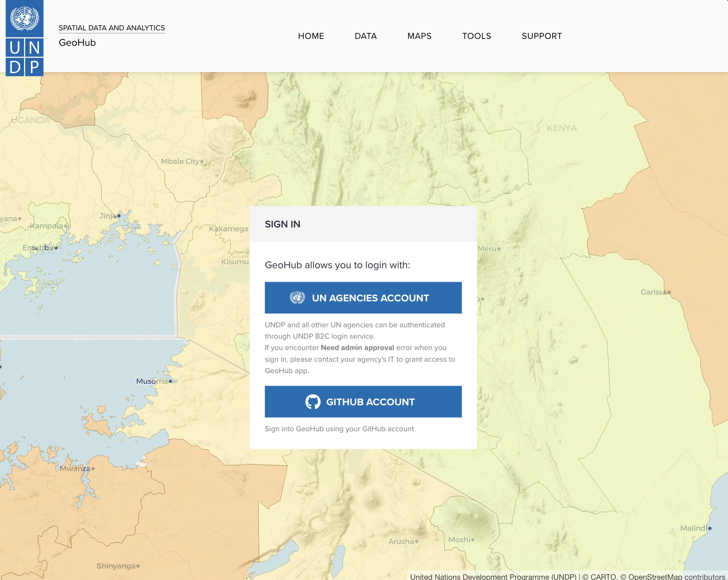Open the SUPPORT menu
Image resolution: width=728 pixels, height=580 pixels.
click(x=541, y=36)
